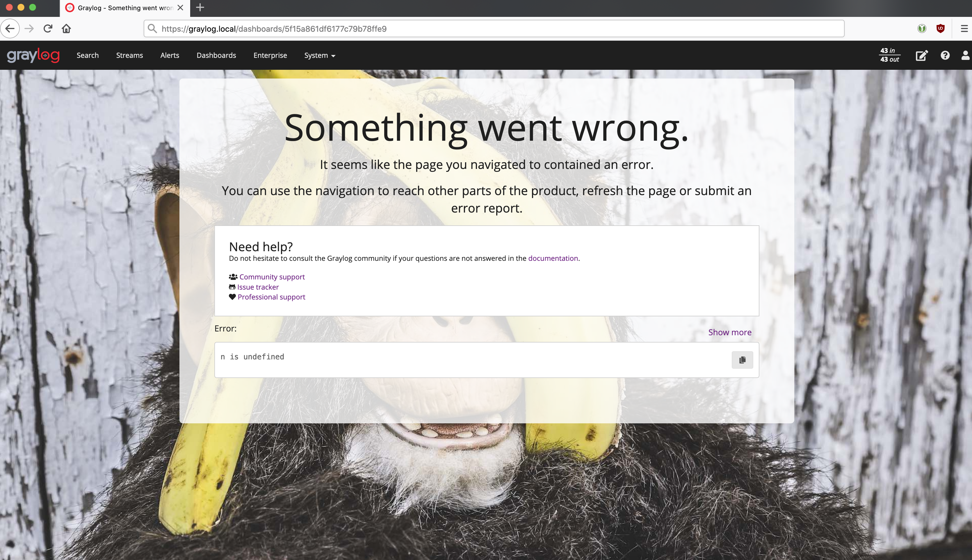Go to Streams
This screenshot has width=972, height=560.
coord(129,55)
